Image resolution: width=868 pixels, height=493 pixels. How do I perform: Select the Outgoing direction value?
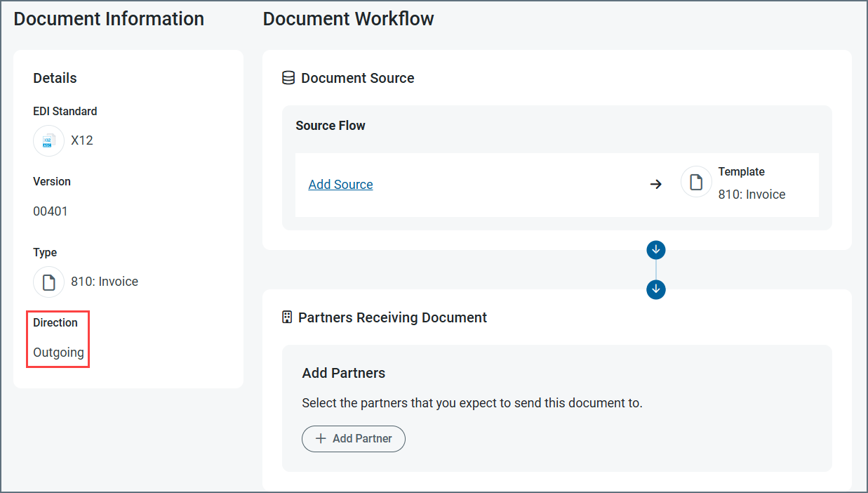pyautogui.click(x=58, y=353)
